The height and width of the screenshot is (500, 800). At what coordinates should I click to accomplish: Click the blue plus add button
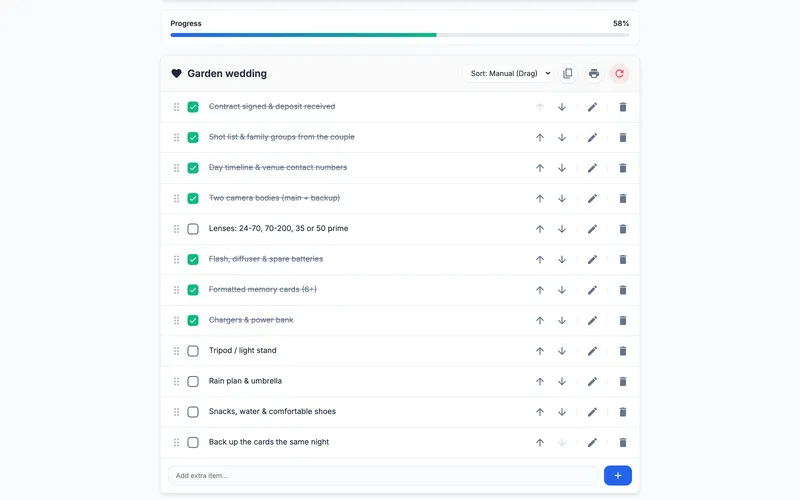618,476
